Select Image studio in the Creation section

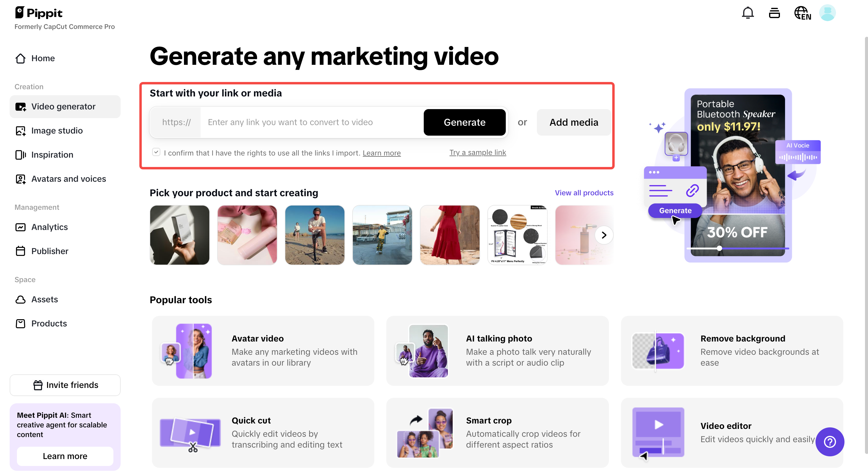click(x=57, y=131)
